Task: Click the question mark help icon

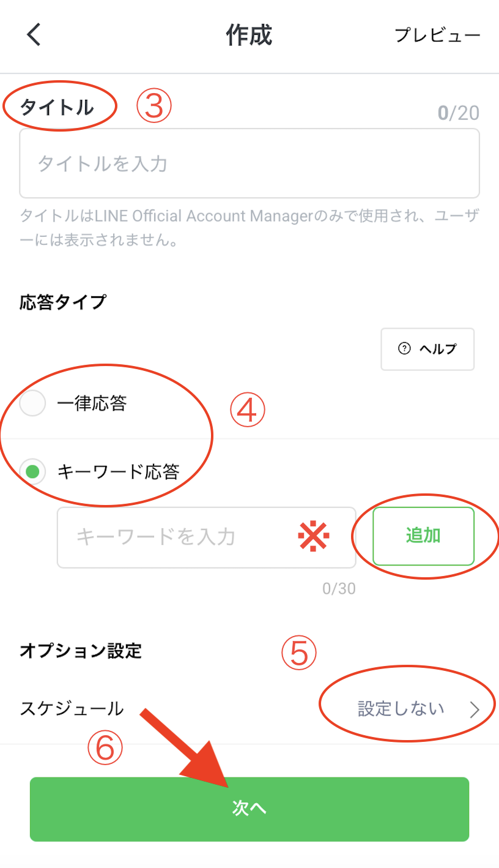Action: point(404,348)
